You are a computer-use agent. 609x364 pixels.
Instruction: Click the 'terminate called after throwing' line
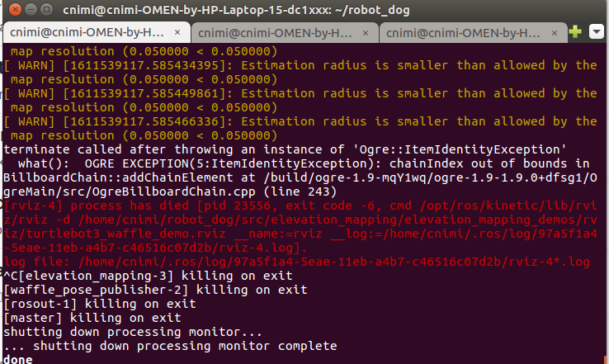tap(285, 149)
